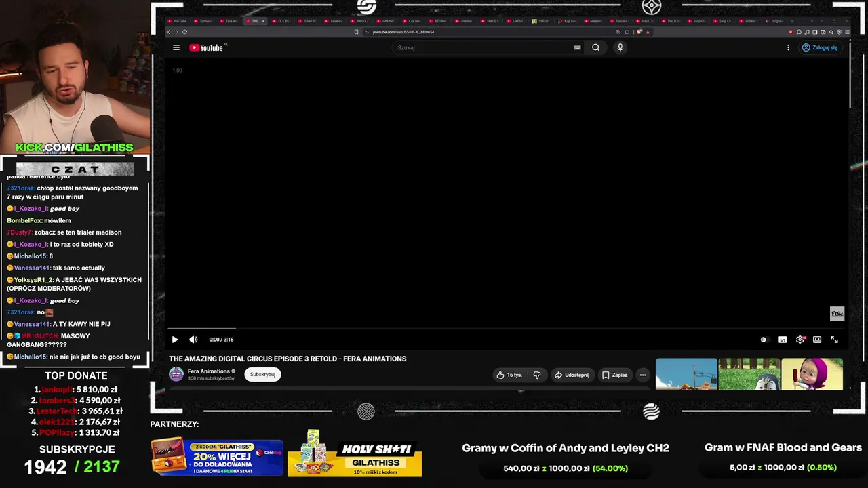
Task: Open the YouTube hamburger guide menu
Action: (176, 47)
